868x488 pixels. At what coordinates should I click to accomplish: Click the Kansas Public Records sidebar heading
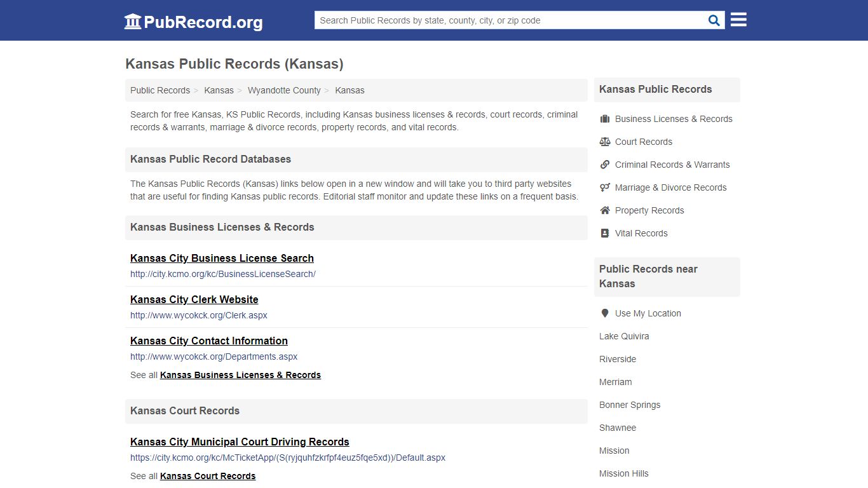655,89
